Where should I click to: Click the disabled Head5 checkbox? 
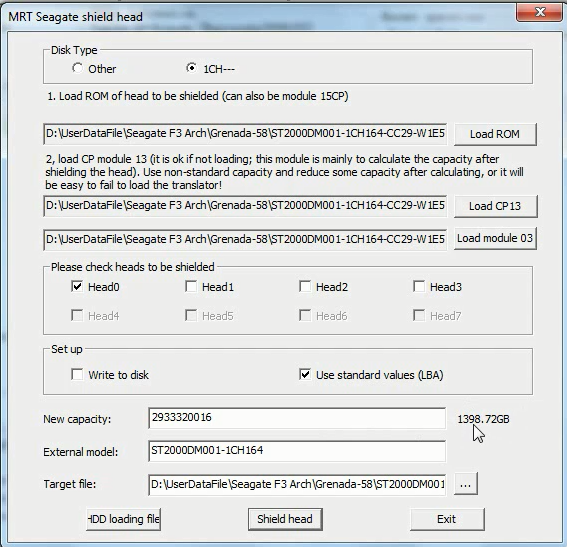coord(191,316)
